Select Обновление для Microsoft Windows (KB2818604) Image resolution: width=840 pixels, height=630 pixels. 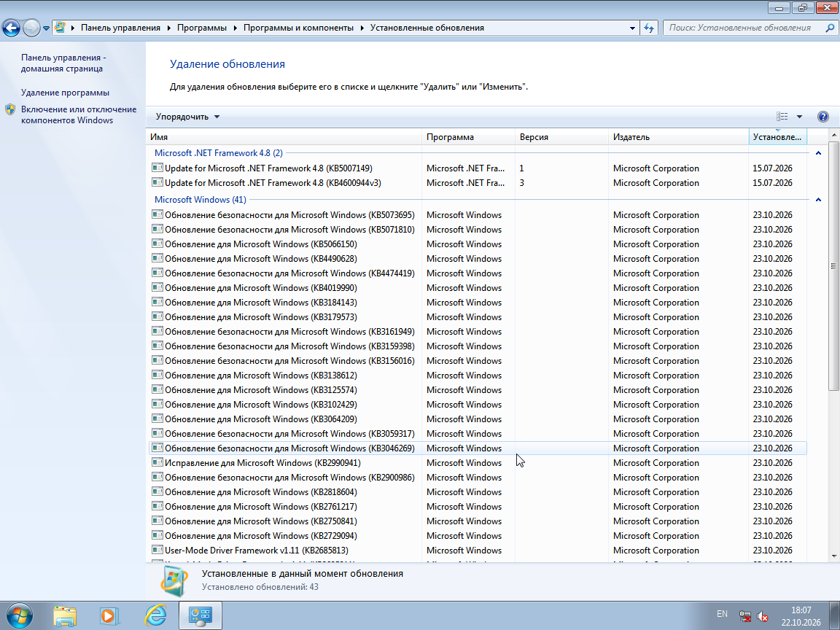(261, 491)
